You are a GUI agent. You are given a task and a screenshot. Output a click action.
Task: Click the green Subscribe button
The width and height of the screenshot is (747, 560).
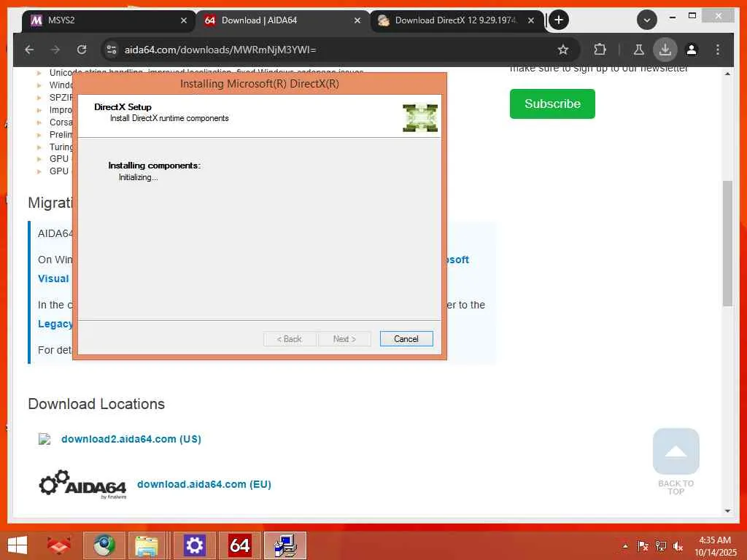tap(552, 104)
